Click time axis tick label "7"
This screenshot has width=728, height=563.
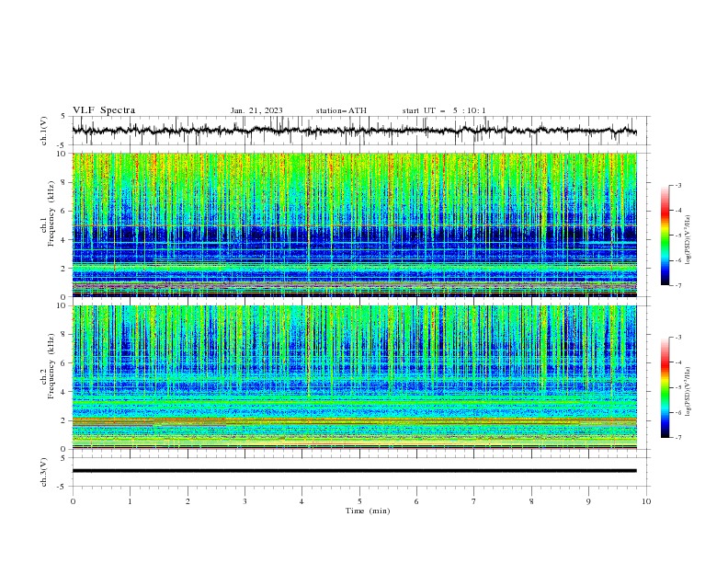pos(474,501)
